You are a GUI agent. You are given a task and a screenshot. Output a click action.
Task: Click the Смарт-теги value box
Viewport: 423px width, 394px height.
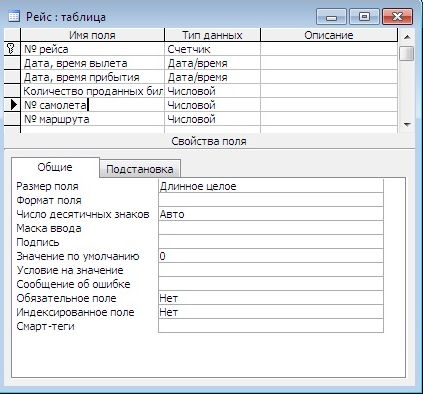pyautogui.click(x=271, y=326)
